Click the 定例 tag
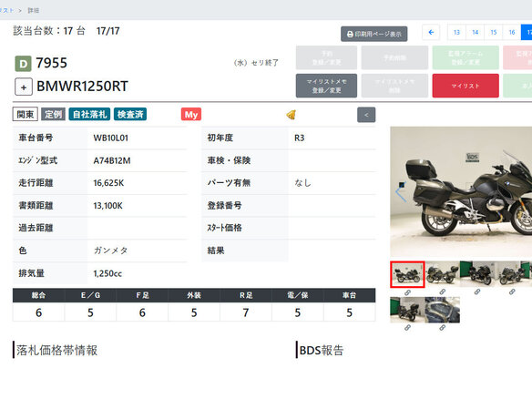Screen dimensions: 532x399 (53, 115)
